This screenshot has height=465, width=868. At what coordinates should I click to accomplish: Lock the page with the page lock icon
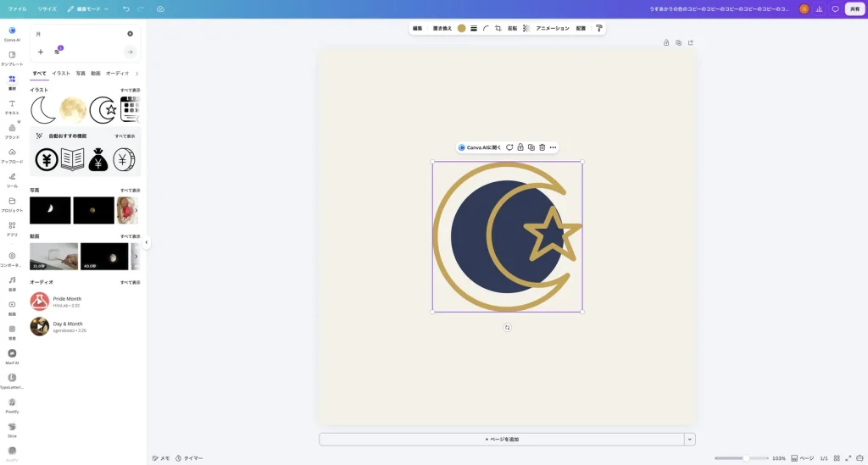click(666, 42)
